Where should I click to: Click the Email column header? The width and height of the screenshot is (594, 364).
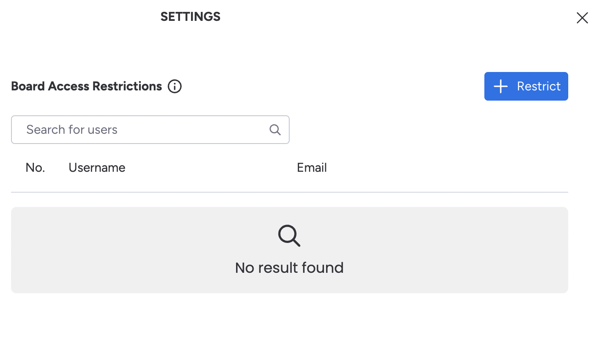point(312,167)
